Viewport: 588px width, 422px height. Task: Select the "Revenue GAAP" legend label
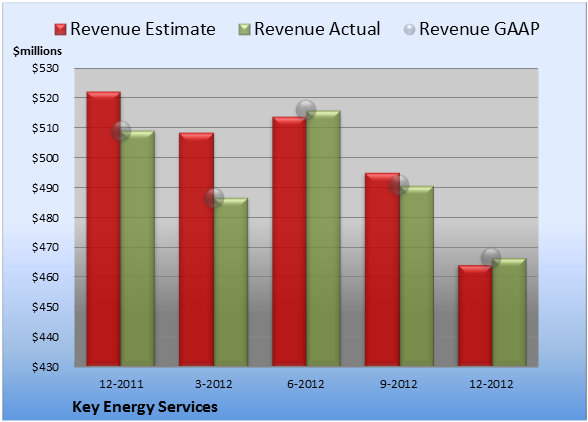(479, 29)
